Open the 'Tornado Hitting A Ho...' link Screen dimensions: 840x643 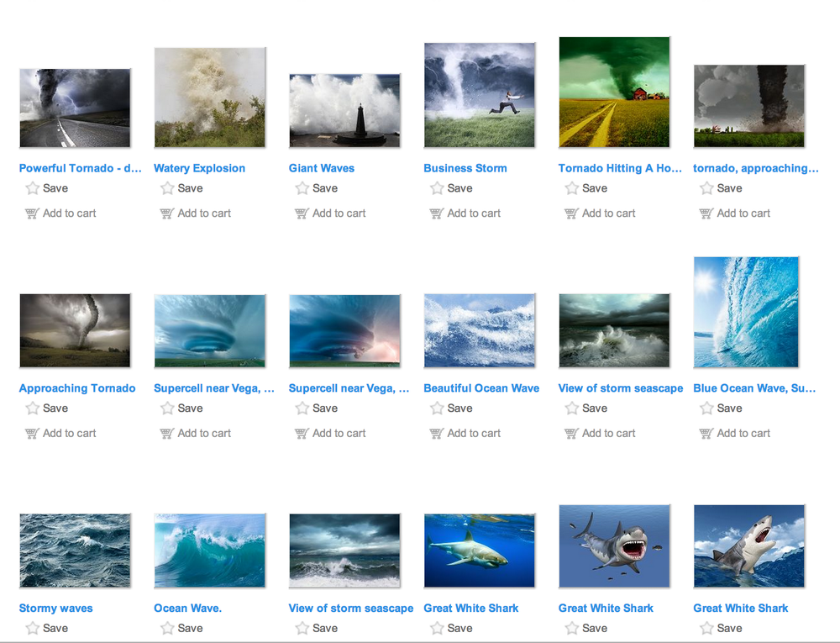[620, 168]
